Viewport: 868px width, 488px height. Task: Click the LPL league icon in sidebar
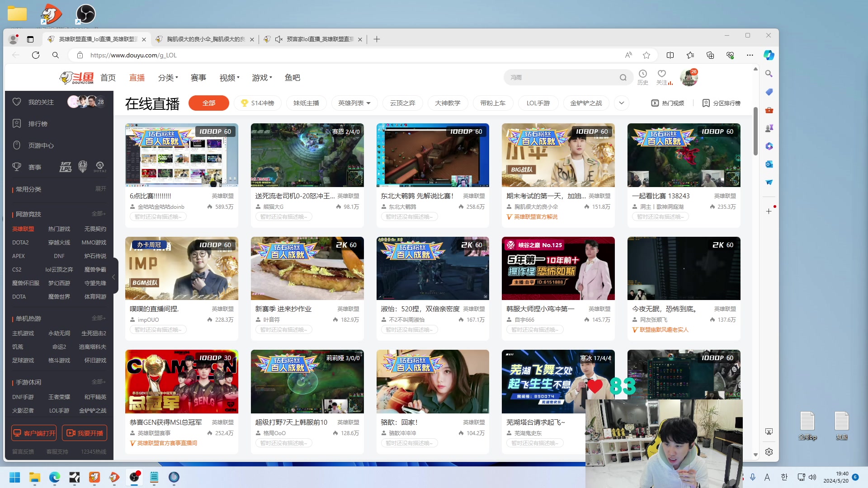(x=66, y=167)
